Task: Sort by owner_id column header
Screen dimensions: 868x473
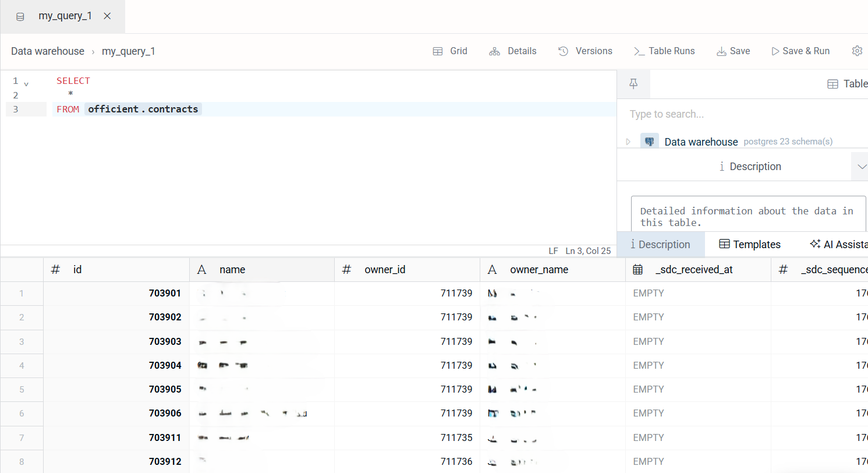Action: click(408, 270)
